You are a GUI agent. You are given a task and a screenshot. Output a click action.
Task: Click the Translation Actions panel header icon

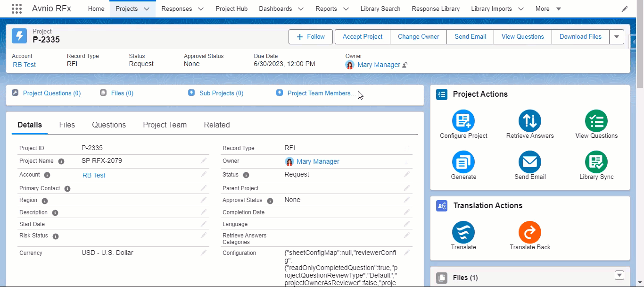point(442,206)
